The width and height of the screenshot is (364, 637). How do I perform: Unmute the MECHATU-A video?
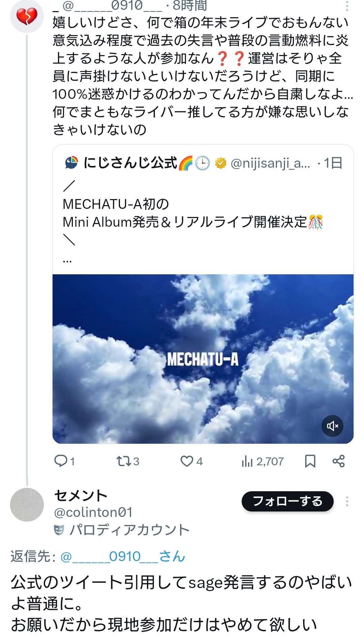pyautogui.click(x=332, y=426)
